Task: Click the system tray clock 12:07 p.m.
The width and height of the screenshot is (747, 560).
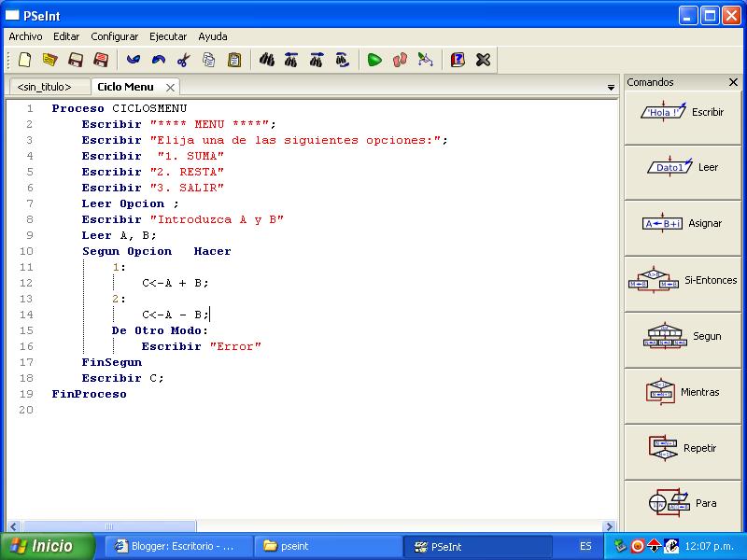Action: click(x=710, y=546)
